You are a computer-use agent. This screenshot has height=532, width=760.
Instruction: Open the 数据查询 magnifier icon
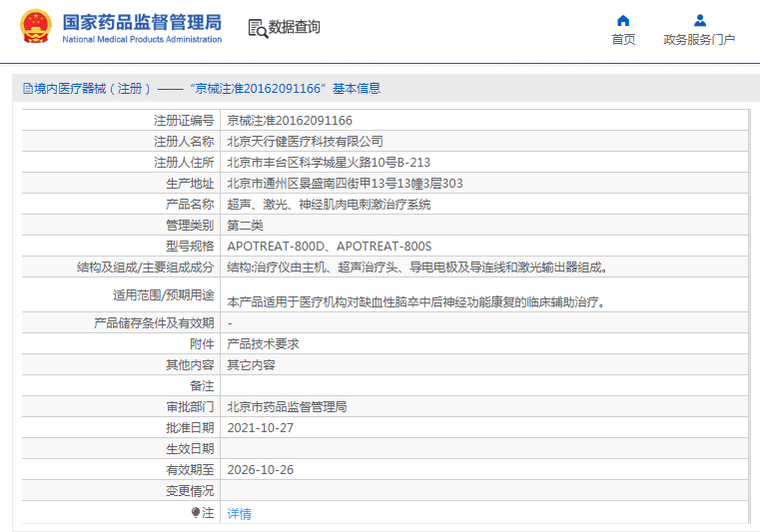point(258,28)
